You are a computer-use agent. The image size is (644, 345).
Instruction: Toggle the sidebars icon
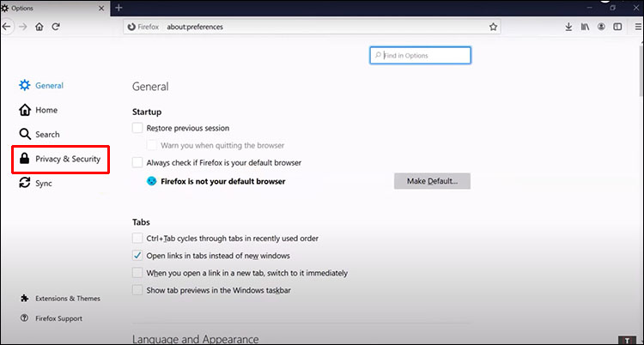click(617, 27)
